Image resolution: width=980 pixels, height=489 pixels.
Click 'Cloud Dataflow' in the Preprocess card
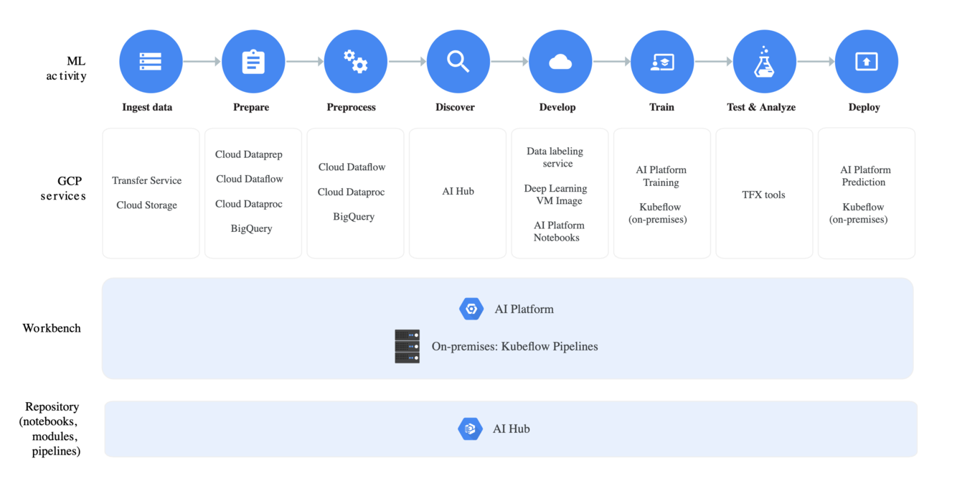pos(352,167)
